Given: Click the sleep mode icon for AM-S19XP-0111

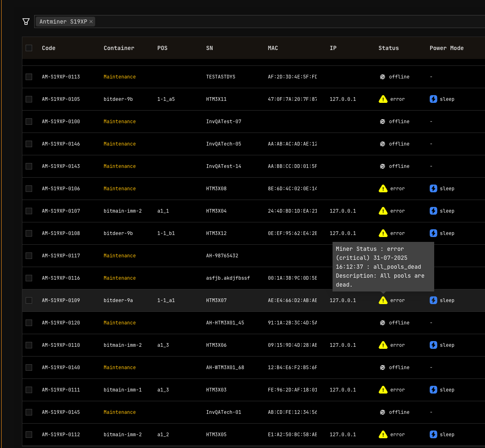Looking at the screenshot, I should (433, 389).
